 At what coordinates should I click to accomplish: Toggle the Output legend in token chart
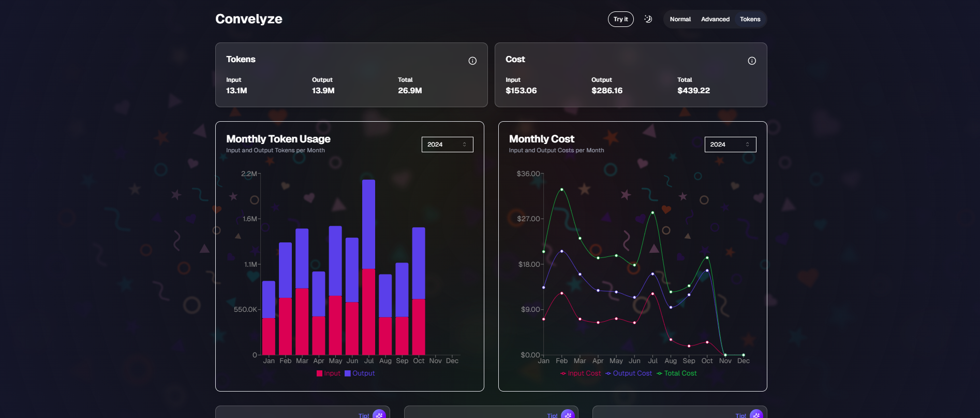tap(360, 373)
